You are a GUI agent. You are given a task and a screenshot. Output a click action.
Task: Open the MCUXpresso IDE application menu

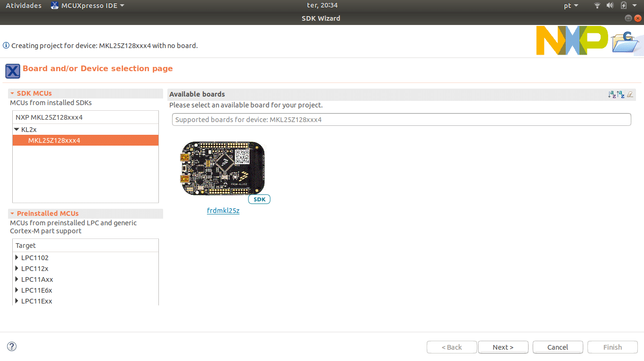[88, 6]
